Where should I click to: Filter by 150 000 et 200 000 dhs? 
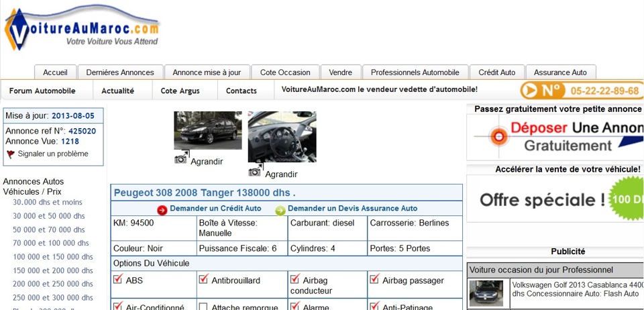pos(53,270)
